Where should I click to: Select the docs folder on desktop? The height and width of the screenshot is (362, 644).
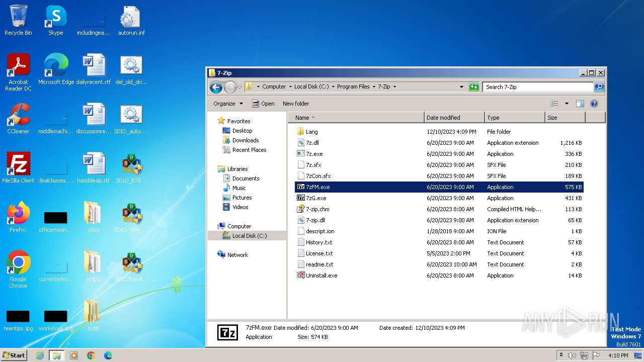(x=94, y=217)
